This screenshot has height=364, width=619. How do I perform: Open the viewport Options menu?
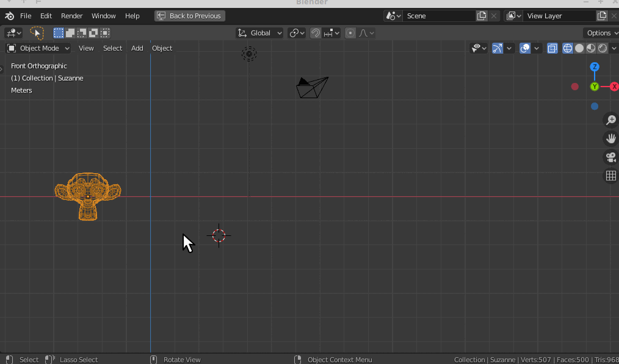[x=600, y=33]
